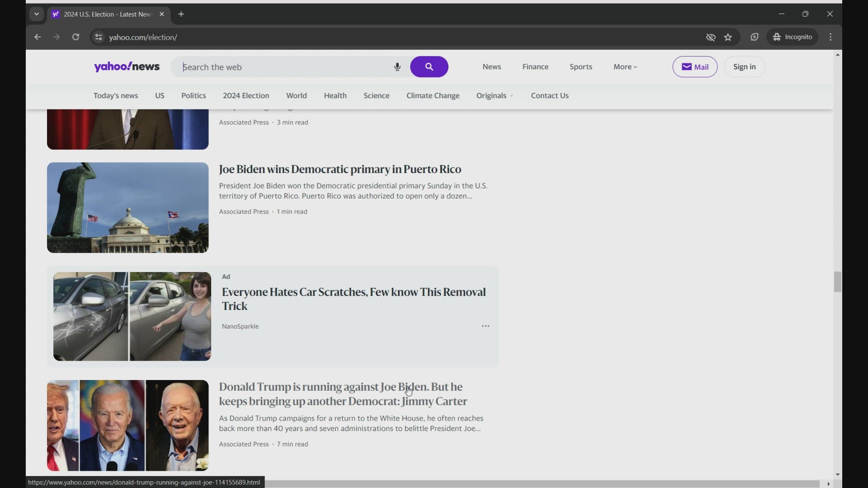
Task: Toggle the energy saver leaf icon
Action: pyautogui.click(x=755, y=37)
